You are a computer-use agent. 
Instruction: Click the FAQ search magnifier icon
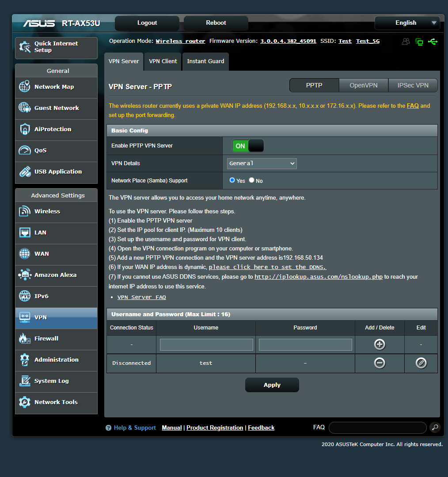[435, 428]
